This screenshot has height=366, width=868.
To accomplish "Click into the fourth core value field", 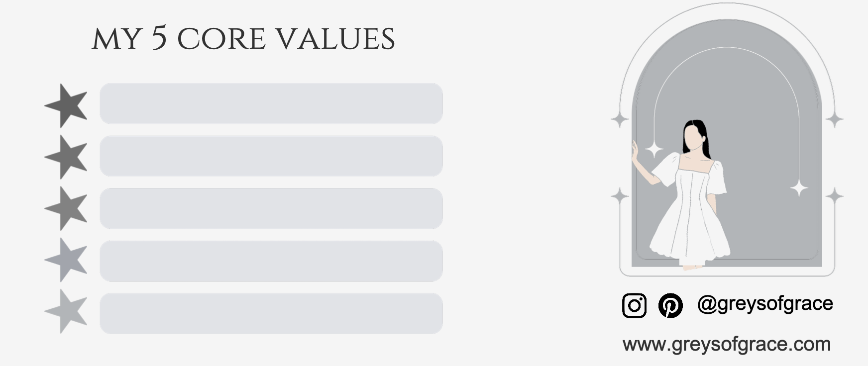I will tap(271, 261).
